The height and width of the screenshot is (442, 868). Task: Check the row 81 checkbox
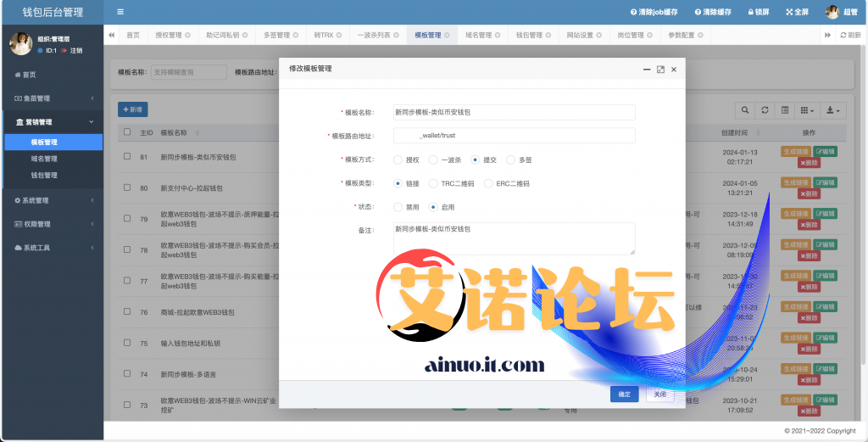127,156
